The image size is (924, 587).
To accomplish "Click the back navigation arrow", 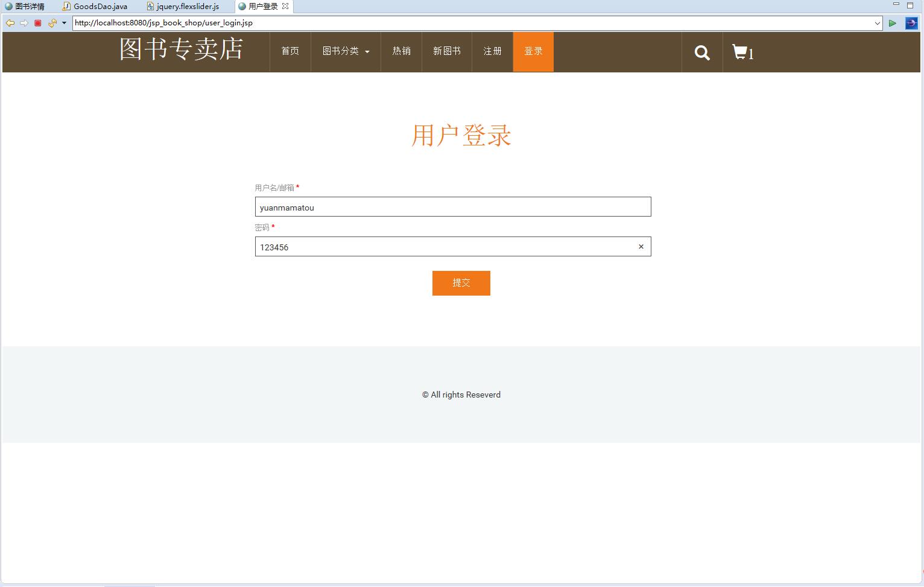I will coord(10,23).
